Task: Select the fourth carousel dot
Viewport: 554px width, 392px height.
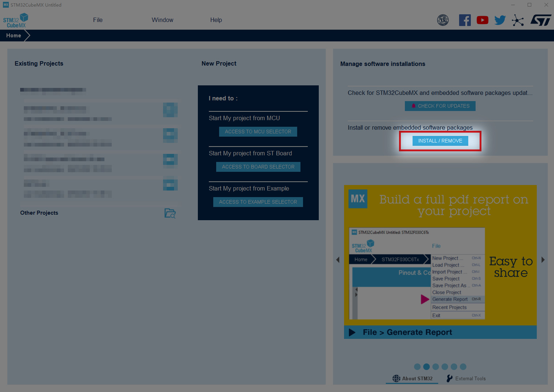Action: [445, 367]
